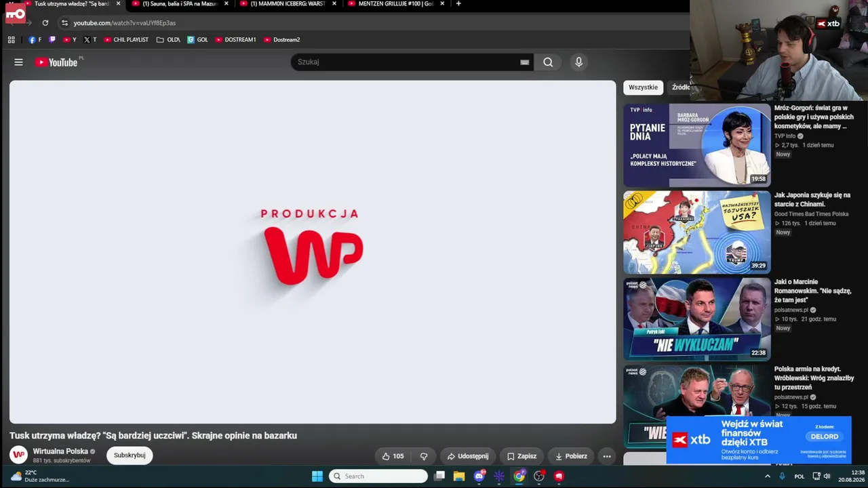868x488 pixels.
Task: Click the Wirtualna Polska channel avatar
Action: 19,455
